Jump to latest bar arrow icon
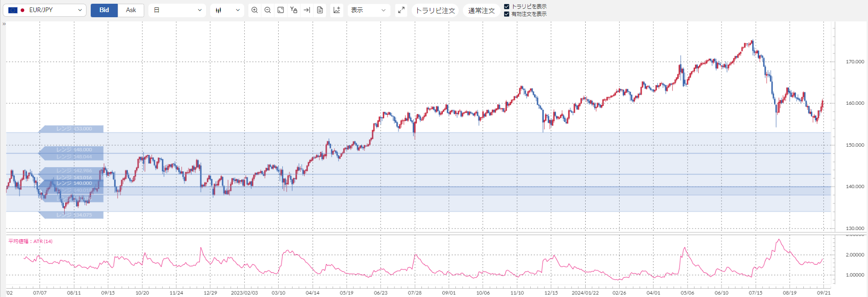868x297 pixels. coord(307,10)
